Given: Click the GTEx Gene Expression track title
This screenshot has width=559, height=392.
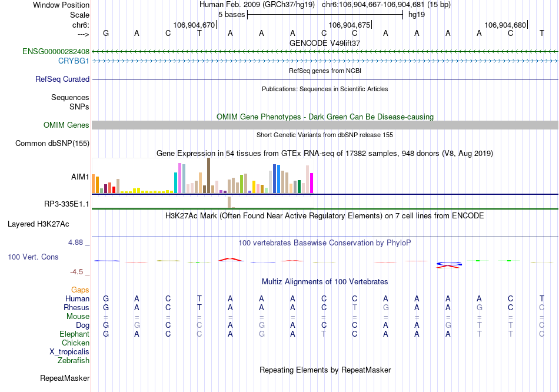Looking at the screenshot, I should [x=325, y=154].
